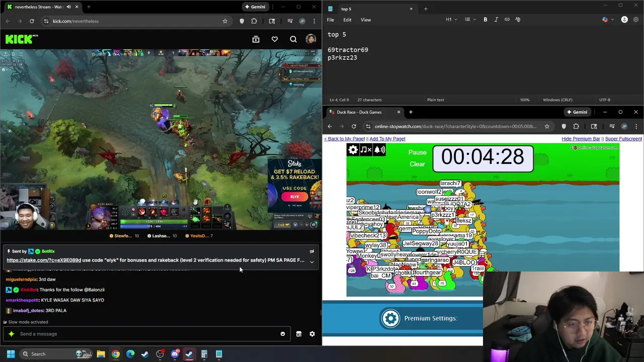Reload the Duck Race page

[354, 126]
